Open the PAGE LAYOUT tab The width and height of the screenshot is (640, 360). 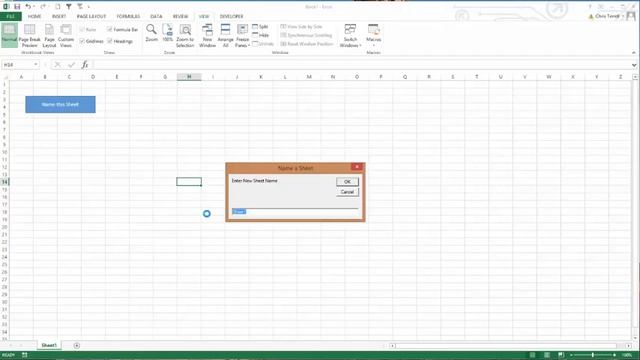(91, 16)
